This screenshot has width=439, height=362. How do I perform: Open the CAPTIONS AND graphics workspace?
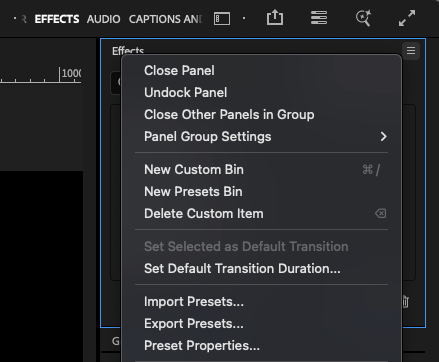point(165,19)
